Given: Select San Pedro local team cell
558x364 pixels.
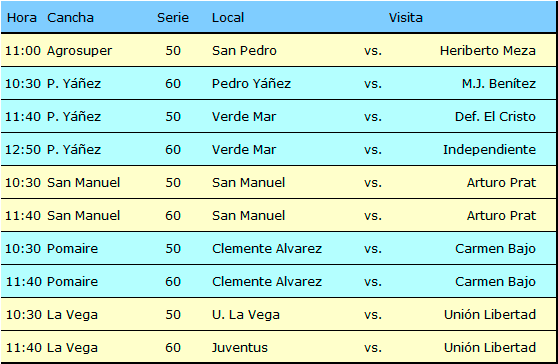Looking at the screenshot, I should pyautogui.click(x=244, y=51).
